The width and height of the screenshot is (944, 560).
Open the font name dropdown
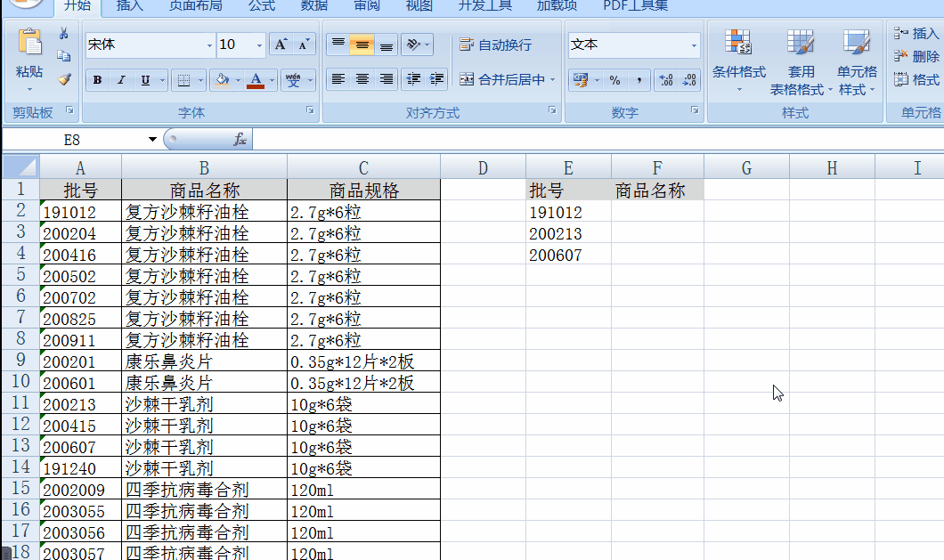[208, 44]
